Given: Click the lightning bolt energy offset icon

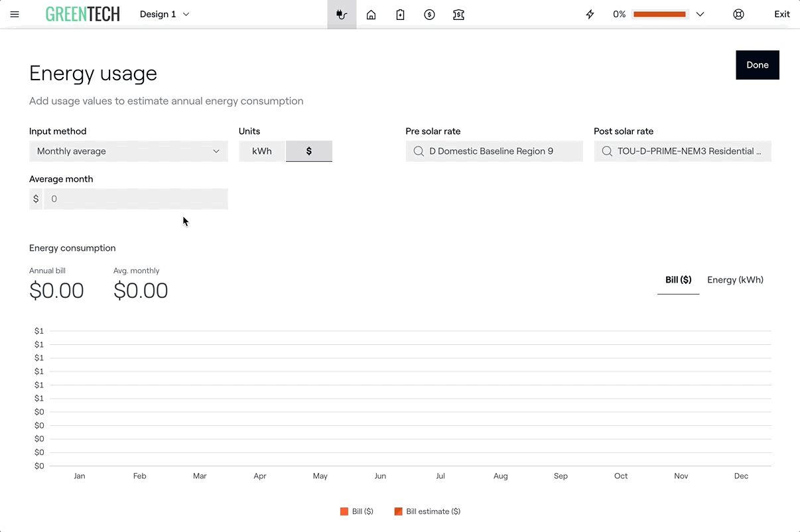Looking at the screenshot, I should pos(590,14).
